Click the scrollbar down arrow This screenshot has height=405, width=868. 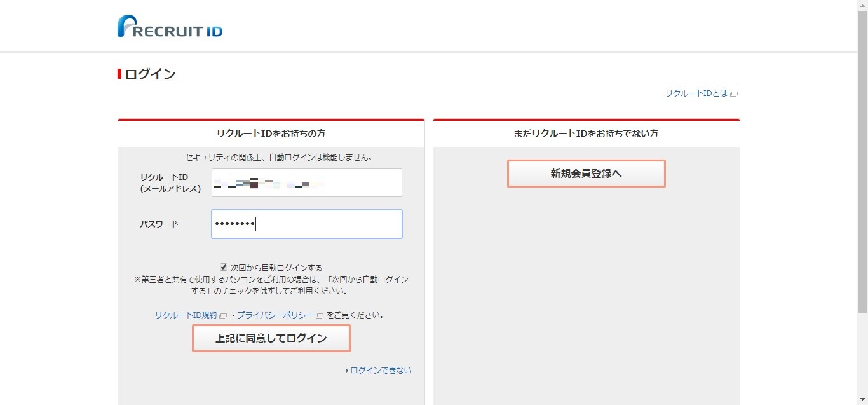862,399
